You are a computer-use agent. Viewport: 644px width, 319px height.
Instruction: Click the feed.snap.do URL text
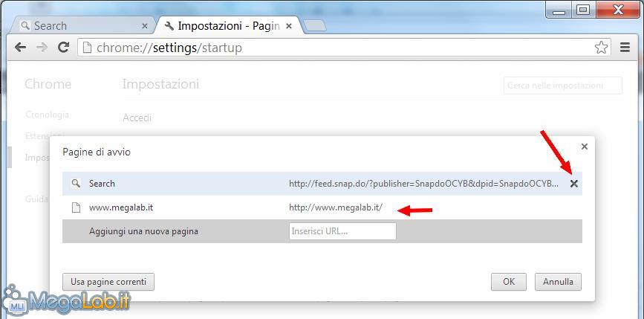424,184
